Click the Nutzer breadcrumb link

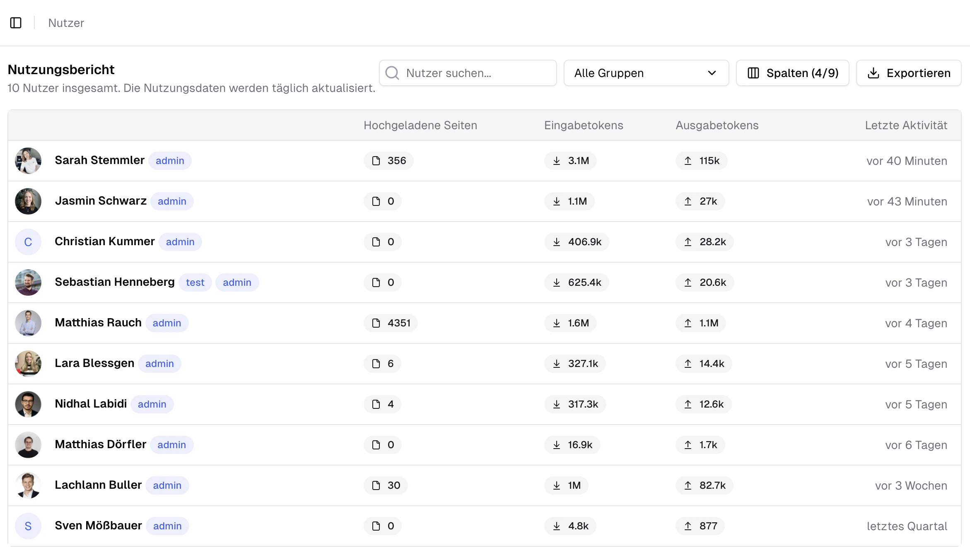pyautogui.click(x=66, y=23)
